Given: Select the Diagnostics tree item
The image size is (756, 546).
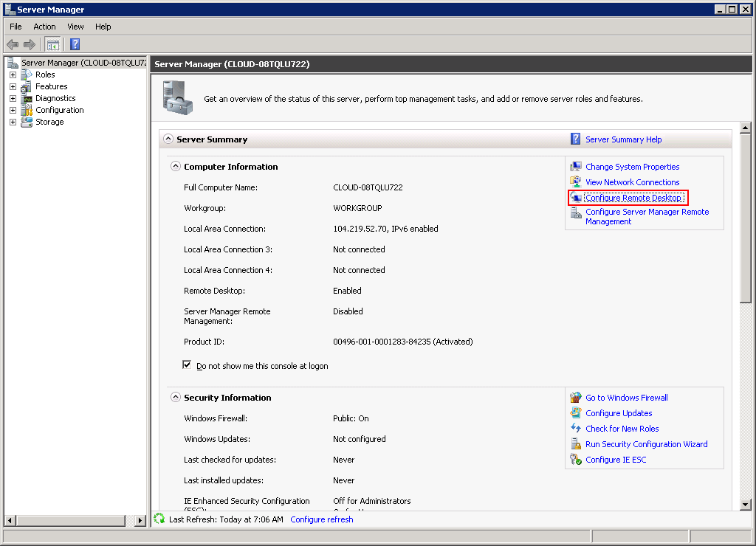Looking at the screenshot, I should click(x=55, y=98).
